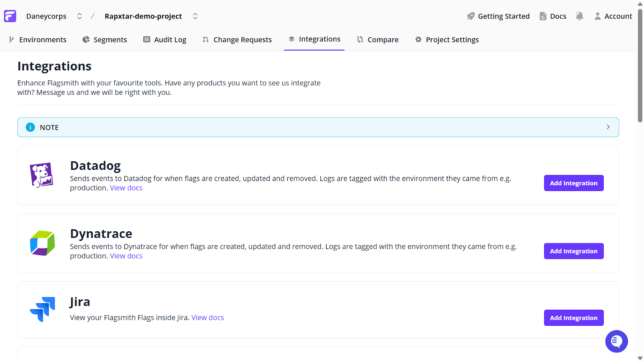Click the Flagsmith logo
The height and width of the screenshot is (362, 644).
coord(10,16)
